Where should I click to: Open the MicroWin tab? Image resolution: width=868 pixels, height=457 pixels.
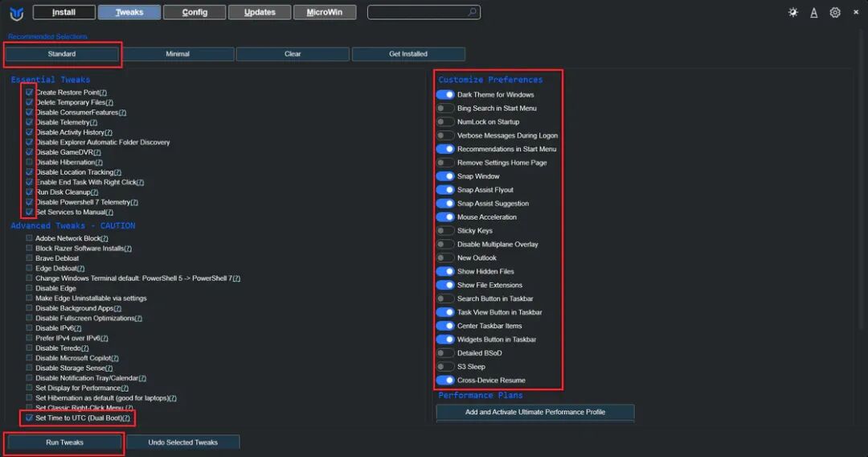point(325,12)
